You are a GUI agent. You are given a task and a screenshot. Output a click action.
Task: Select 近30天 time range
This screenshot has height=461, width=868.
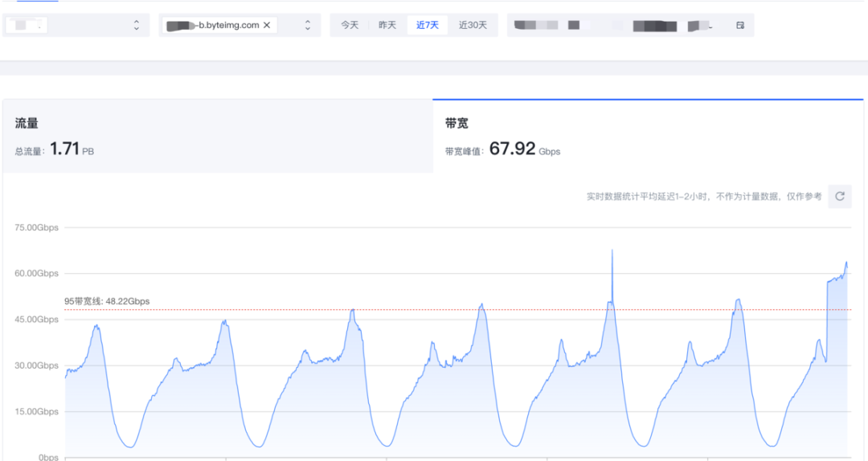pyautogui.click(x=473, y=26)
